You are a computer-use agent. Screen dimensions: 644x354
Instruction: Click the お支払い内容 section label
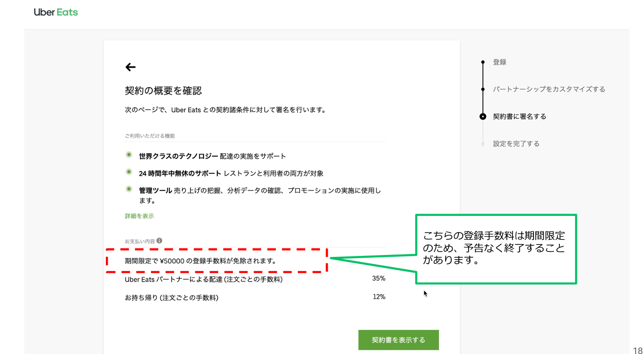140,241
